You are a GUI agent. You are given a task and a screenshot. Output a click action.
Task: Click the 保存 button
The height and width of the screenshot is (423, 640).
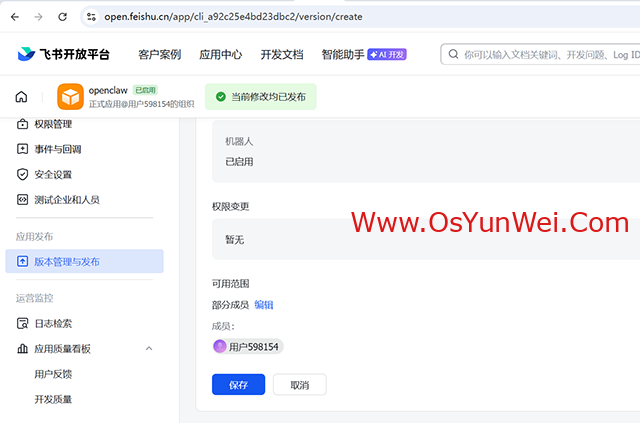tap(238, 385)
